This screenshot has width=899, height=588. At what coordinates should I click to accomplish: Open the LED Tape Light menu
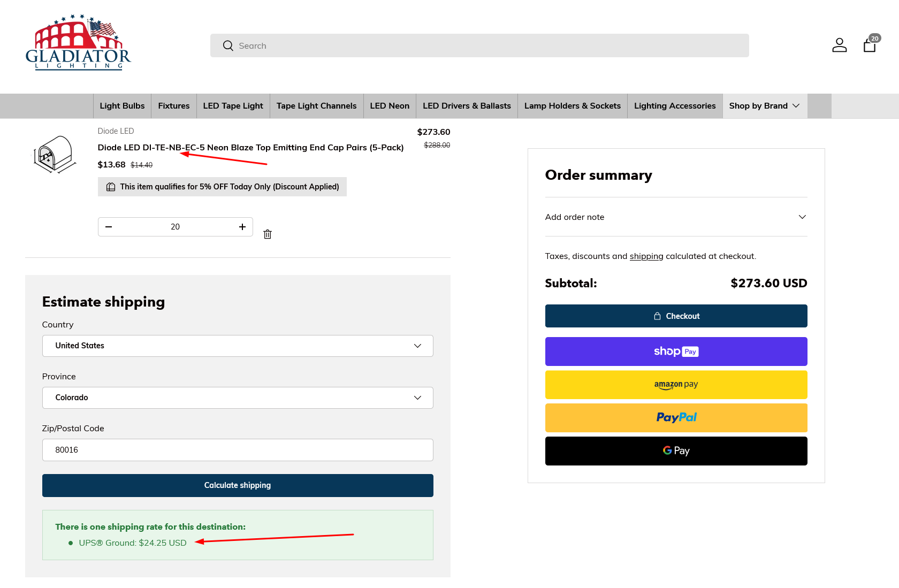click(x=233, y=106)
